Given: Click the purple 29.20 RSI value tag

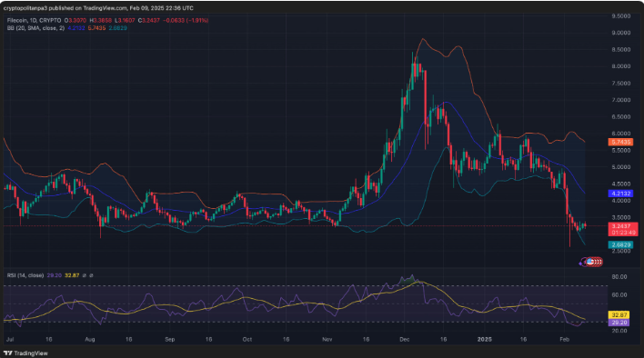Looking at the screenshot, I should tap(619, 323).
